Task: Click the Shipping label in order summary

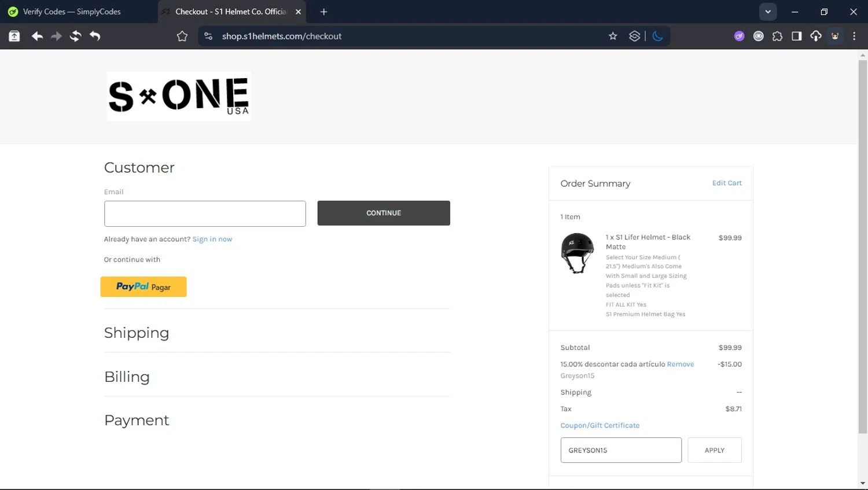Action: coord(576,392)
